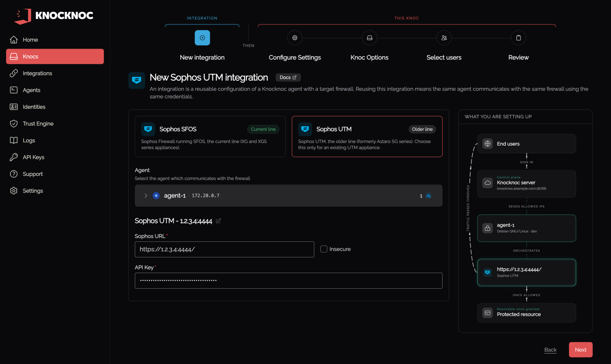Click the "Older line" badge
This screenshot has width=611, height=364.
coord(422,129)
